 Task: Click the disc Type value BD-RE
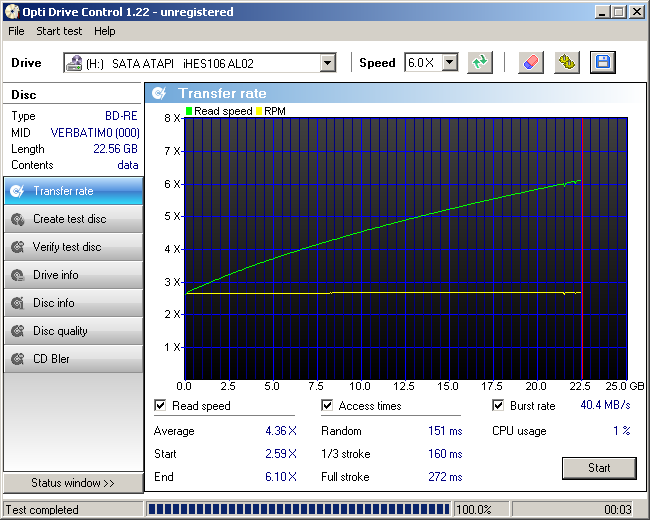(121, 116)
